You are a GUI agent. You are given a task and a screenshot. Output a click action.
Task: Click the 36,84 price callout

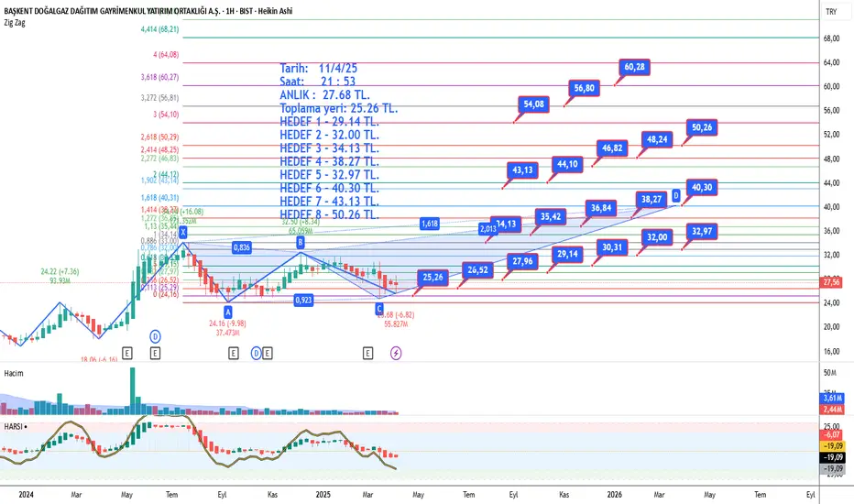point(601,208)
